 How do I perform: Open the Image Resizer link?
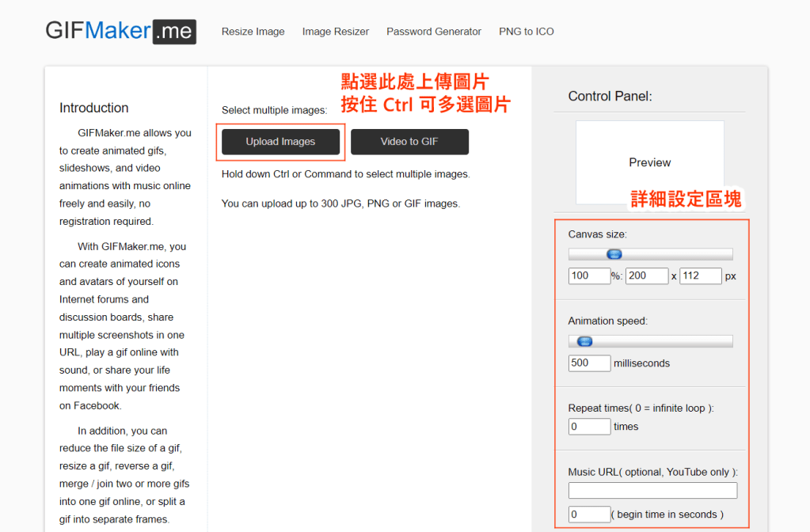[x=335, y=32]
